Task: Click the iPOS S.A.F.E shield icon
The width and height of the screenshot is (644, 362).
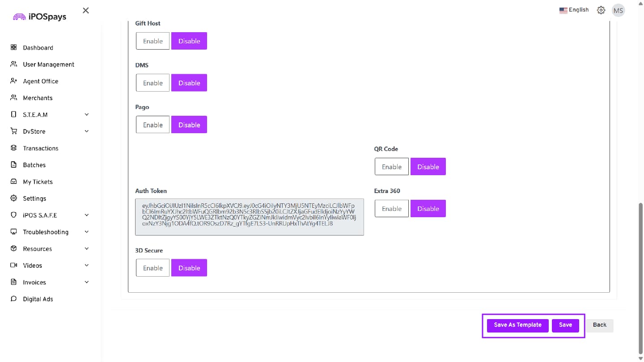Action: pos(13,215)
